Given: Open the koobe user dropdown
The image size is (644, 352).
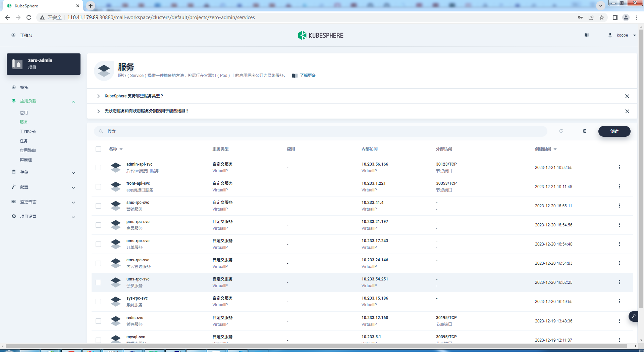Looking at the screenshot, I should (622, 35).
